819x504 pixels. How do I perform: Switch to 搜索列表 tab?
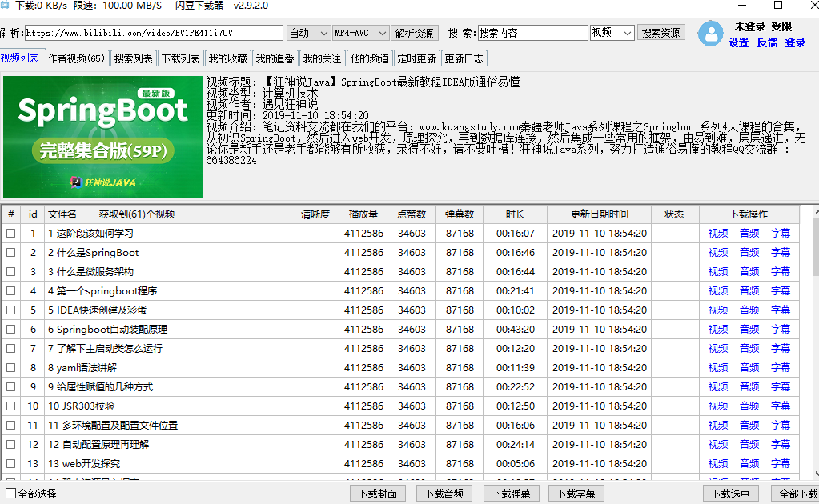pyautogui.click(x=134, y=58)
